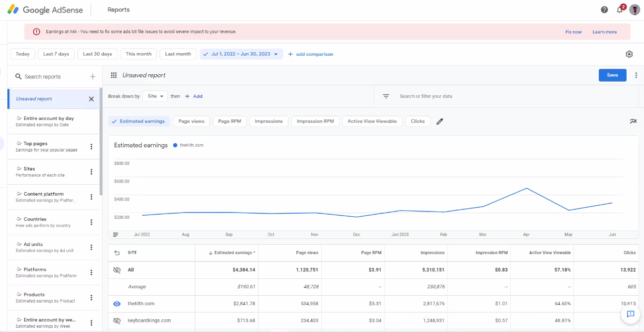Sort by Page views column header
Image resolution: width=644 pixels, height=332 pixels.
(307, 253)
